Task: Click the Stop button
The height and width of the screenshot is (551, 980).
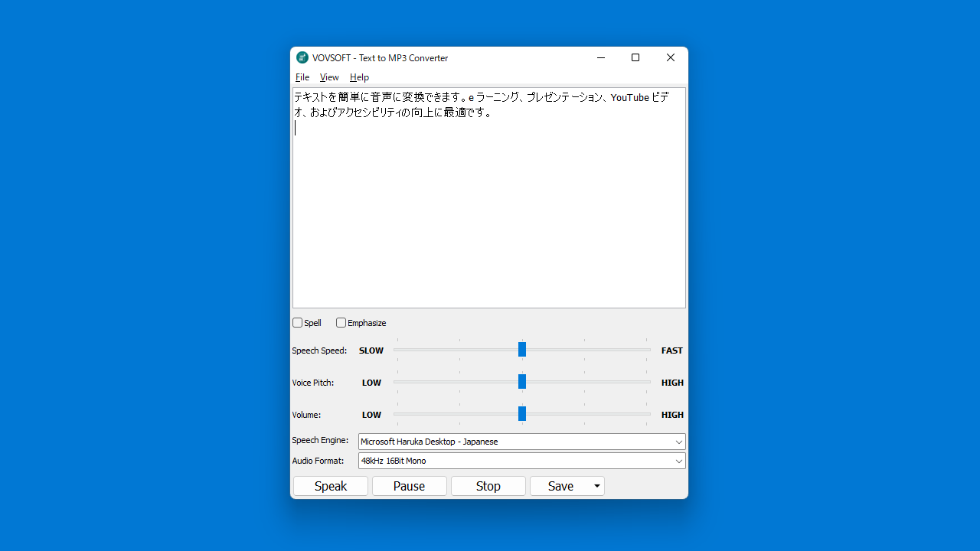Action: (488, 486)
